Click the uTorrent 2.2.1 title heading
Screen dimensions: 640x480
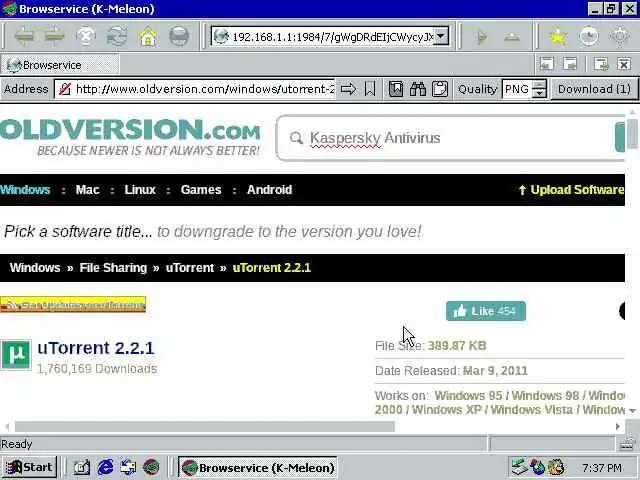(x=96, y=348)
